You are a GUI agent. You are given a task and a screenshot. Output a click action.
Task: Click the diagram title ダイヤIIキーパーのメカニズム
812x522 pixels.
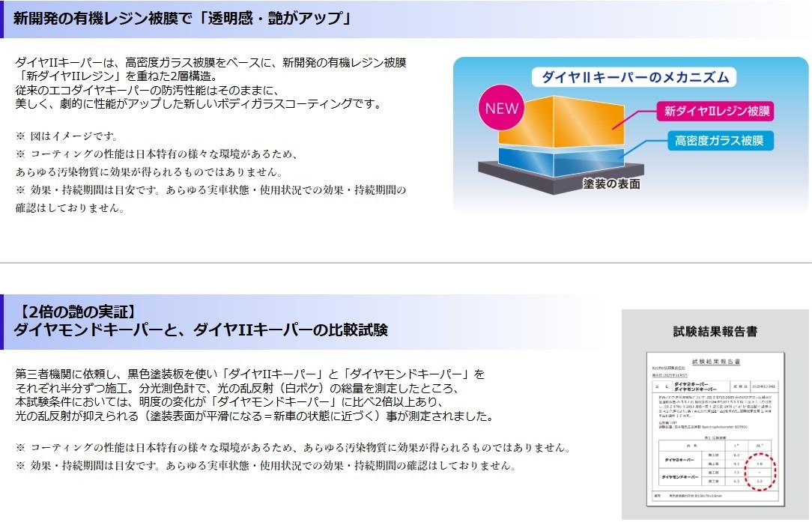634,77
